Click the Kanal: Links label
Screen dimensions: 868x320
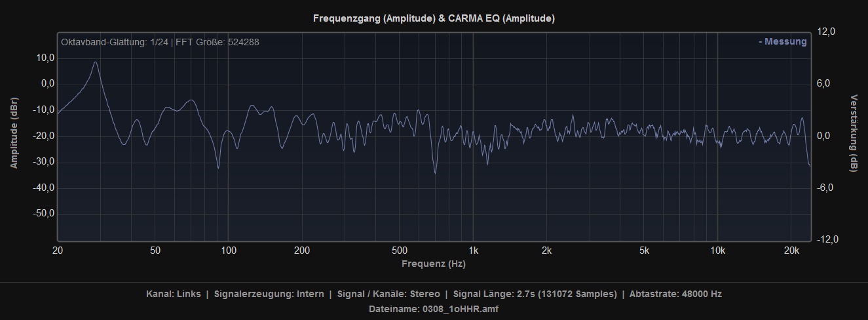click(x=173, y=294)
